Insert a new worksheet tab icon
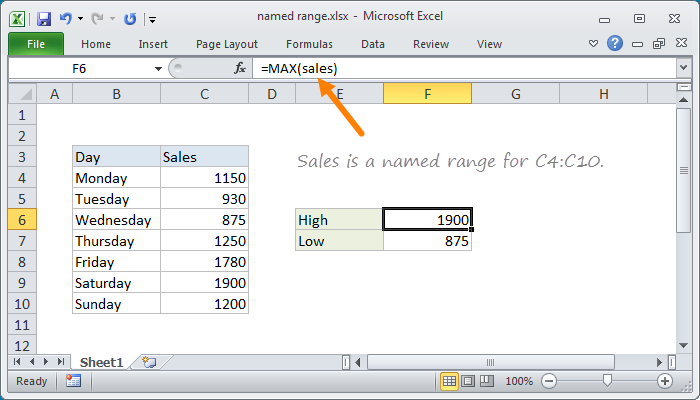Viewport: 700px width, 400px height. point(149,361)
